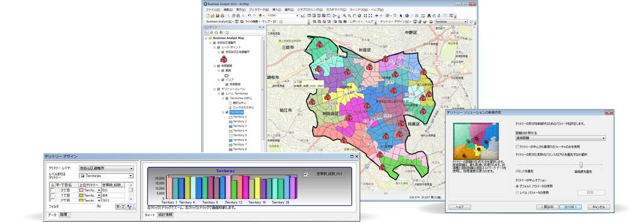
Task: Click the Full Extent globe icon
Action: (x=359, y=16)
